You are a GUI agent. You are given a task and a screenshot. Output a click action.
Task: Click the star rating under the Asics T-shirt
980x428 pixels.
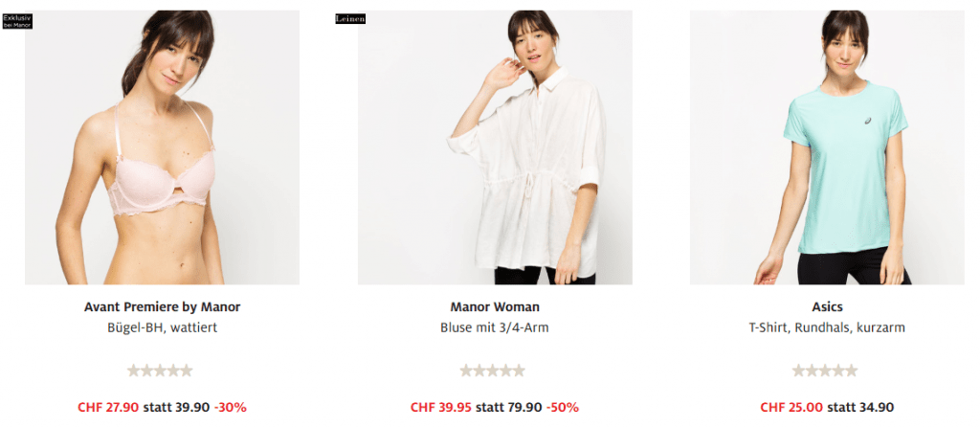(x=825, y=372)
